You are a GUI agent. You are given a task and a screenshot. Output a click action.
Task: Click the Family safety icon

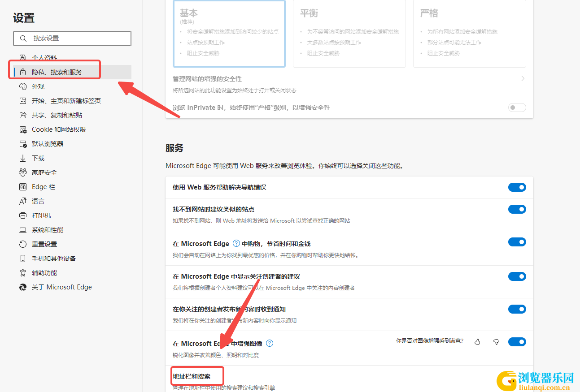[x=23, y=172]
